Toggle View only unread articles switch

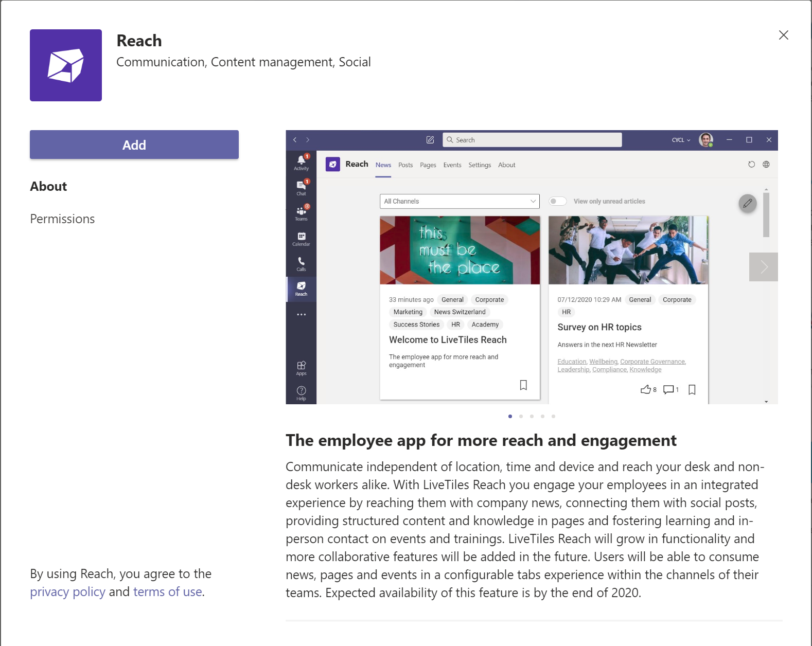coord(557,201)
